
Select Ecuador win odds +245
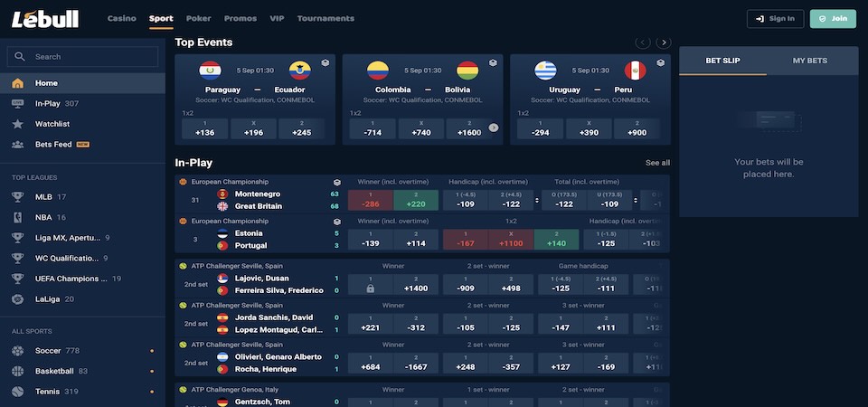click(x=302, y=128)
